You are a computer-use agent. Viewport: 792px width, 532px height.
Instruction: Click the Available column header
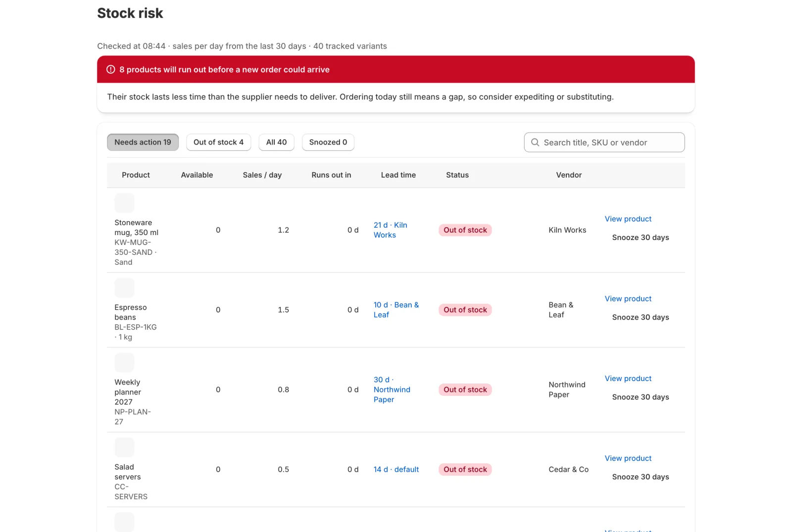[197, 175]
